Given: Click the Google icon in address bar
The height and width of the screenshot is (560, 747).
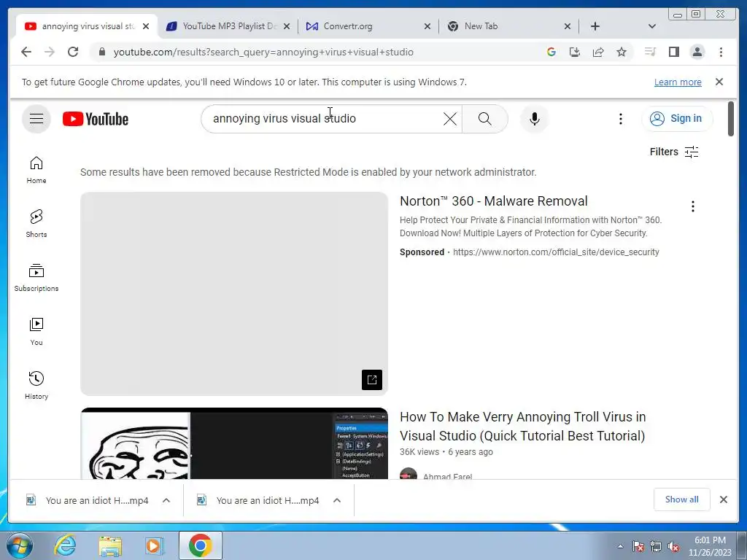Looking at the screenshot, I should [x=551, y=52].
